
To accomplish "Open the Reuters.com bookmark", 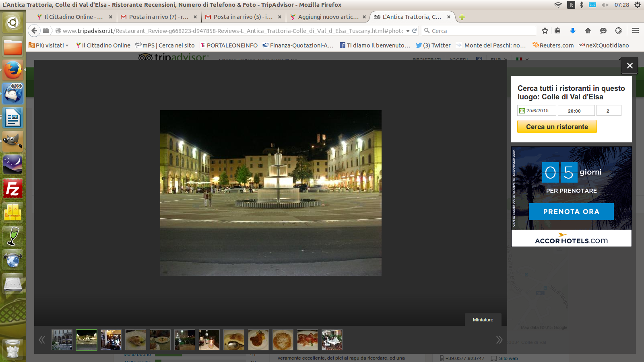I will pyautogui.click(x=553, y=45).
